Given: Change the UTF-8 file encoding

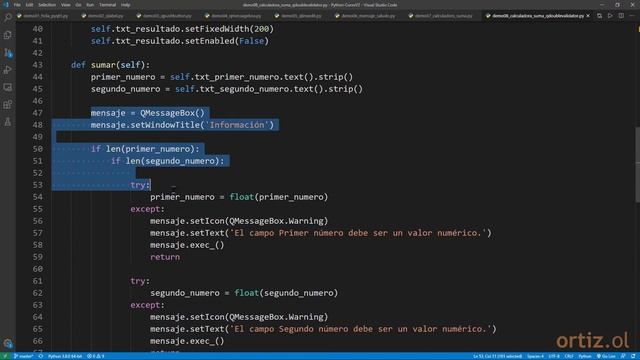Looking at the screenshot, I should (x=554, y=356).
